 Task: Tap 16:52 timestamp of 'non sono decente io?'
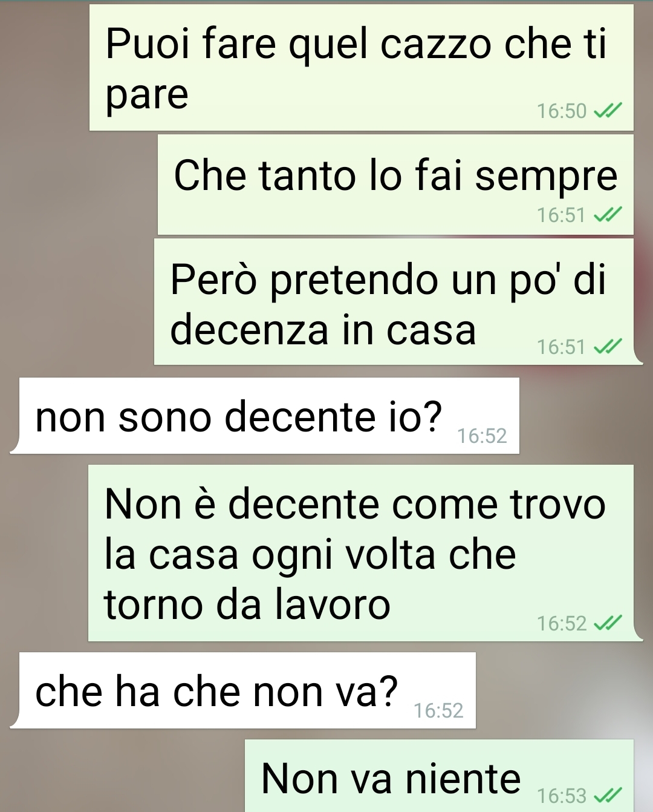pos(482,436)
